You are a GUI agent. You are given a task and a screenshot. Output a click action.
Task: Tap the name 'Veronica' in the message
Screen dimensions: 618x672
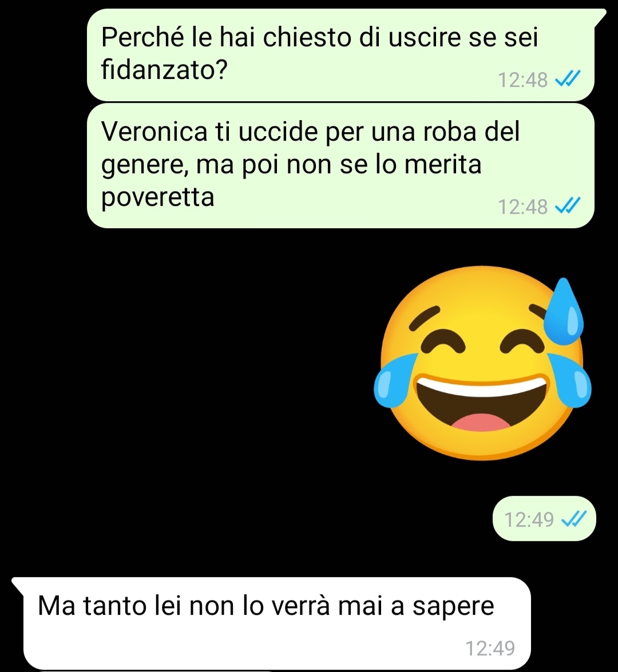coord(154,131)
